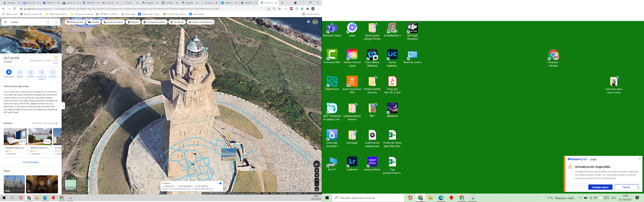Image resolution: width=644 pixels, height=202 pixels.
Task: Switch map to 2D view
Action: 317,170
